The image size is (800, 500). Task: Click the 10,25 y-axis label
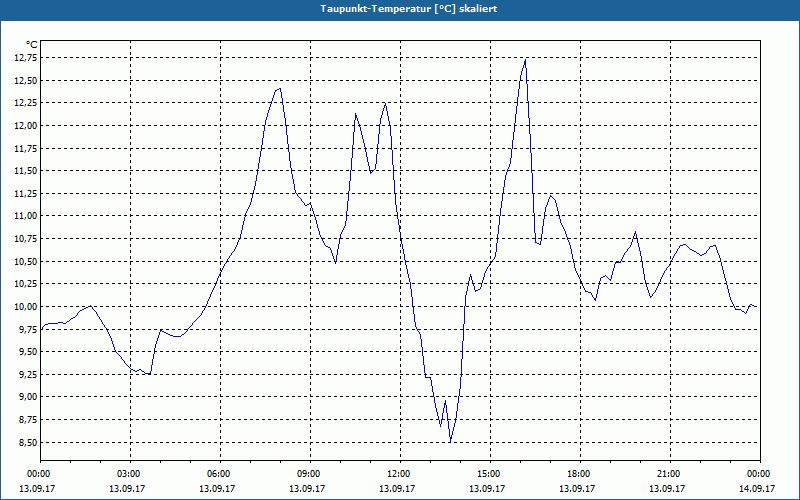[26, 284]
